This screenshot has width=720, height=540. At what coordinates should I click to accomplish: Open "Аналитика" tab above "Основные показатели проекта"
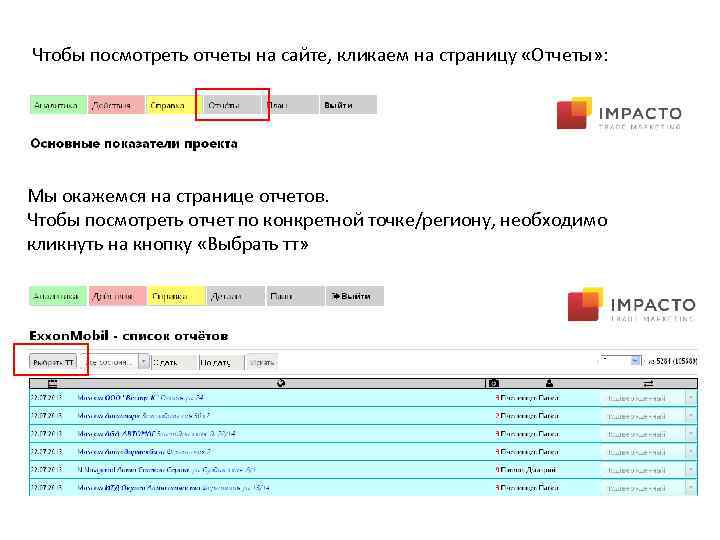coord(58,105)
